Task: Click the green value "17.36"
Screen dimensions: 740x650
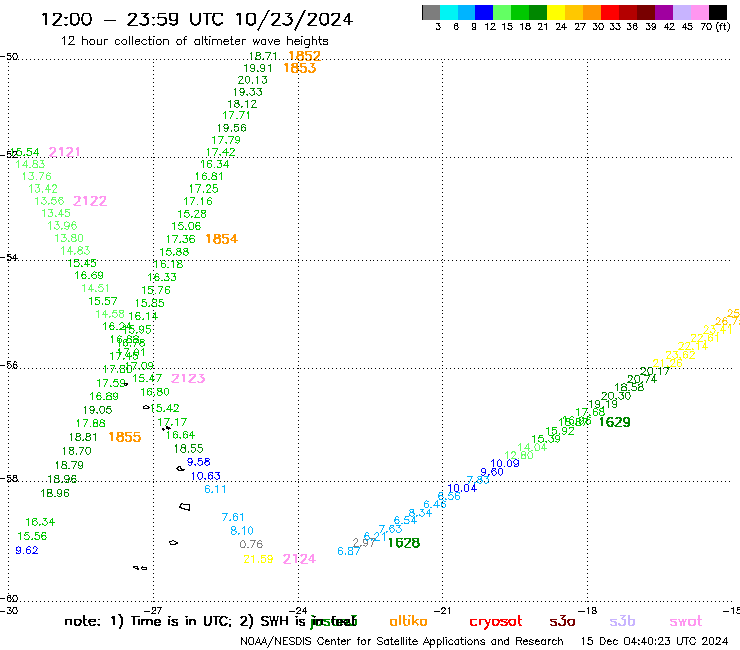Action: pyautogui.click(x=180, y=239)
